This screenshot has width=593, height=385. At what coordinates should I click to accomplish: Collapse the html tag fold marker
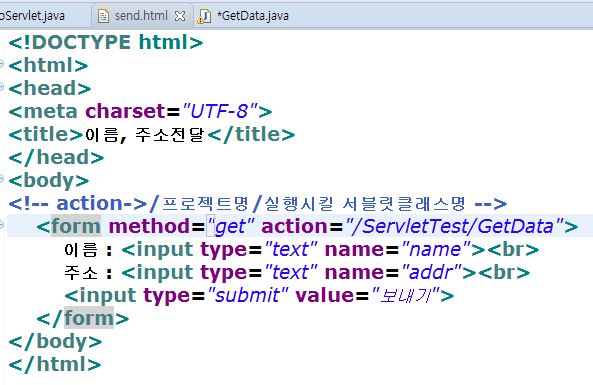coord(2,63)
